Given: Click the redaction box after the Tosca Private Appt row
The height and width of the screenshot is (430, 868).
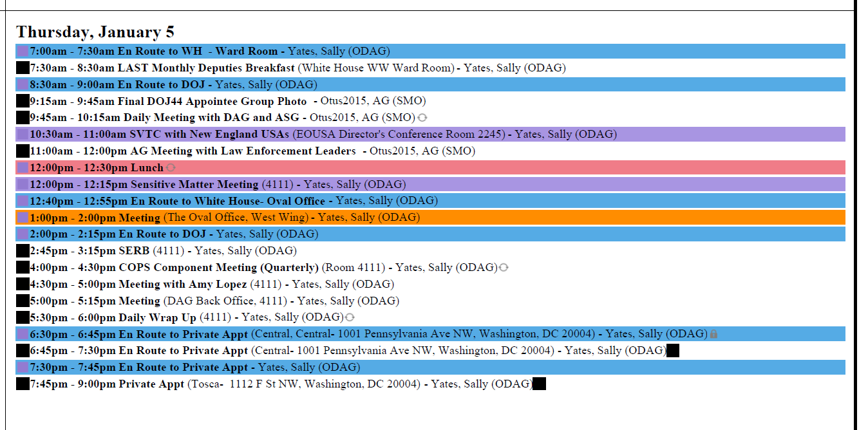Looking at the screenshot, I should 540,384.
